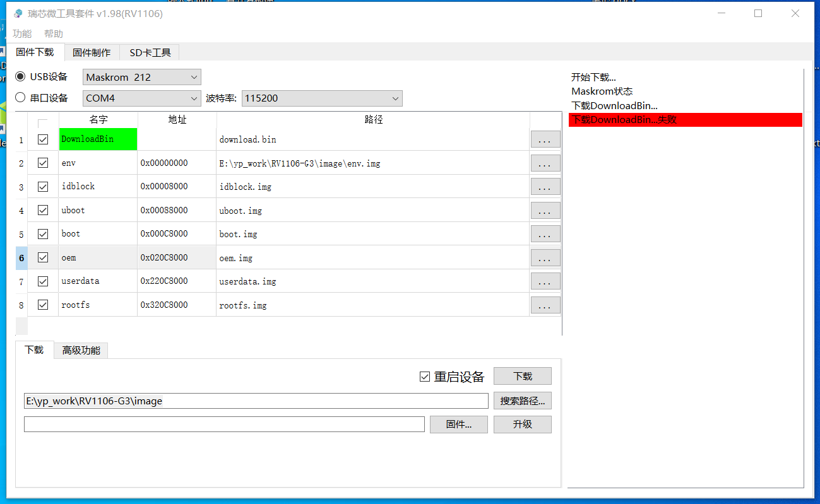Browse file for env row

click(x=545, y=163)
